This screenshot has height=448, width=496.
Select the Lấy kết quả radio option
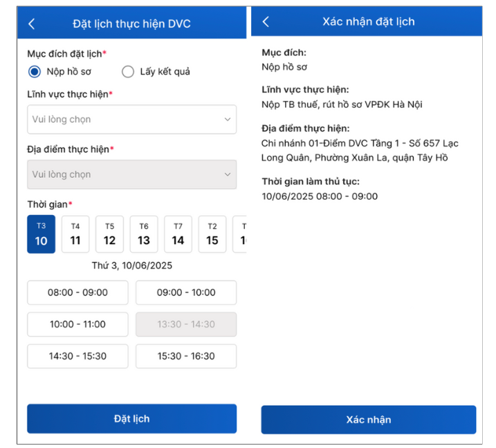click(x=128, y=71)
